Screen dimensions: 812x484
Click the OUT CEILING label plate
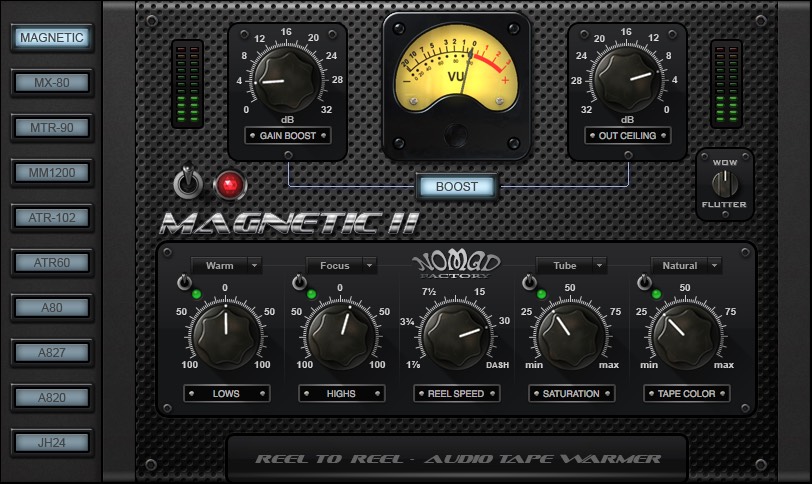(628, 136)
